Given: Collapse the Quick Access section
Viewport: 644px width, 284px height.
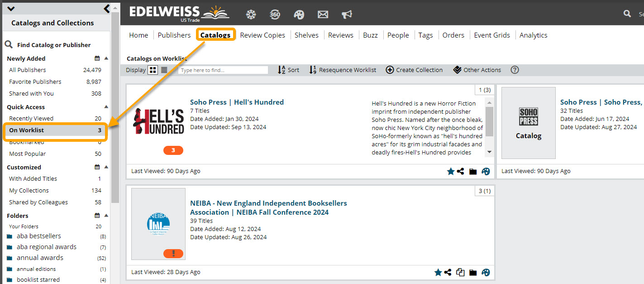Looking at the screenshot, I should click(106, 107).
